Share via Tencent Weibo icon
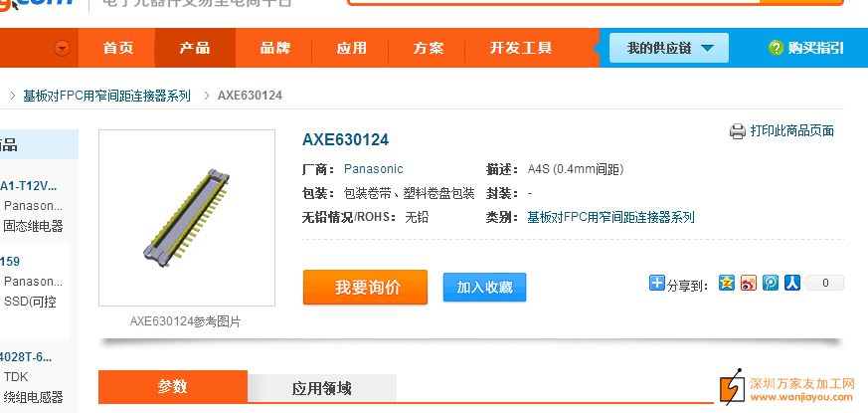 pos(771,284)
